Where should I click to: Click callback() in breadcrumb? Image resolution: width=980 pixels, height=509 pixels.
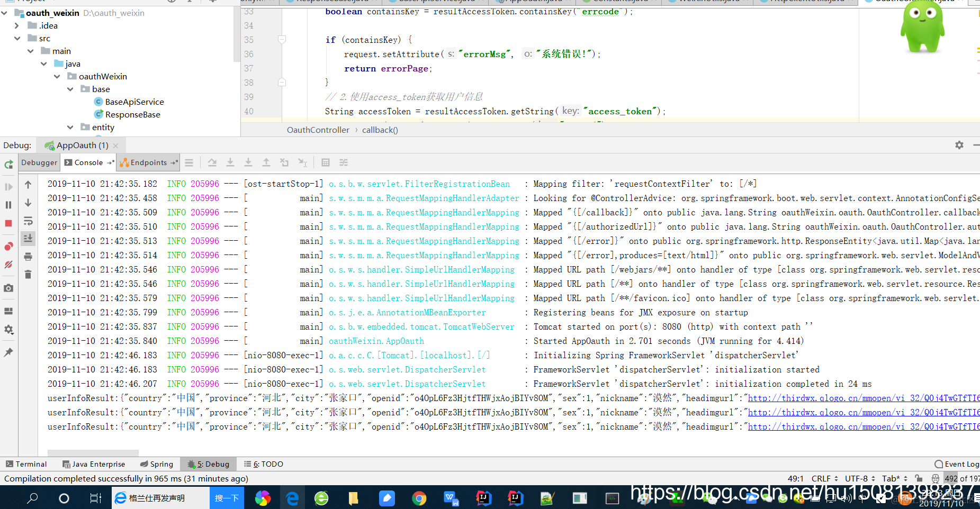[380, 130]
